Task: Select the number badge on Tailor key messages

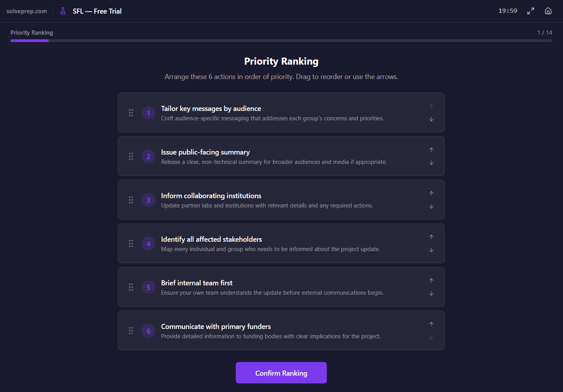Action: [148, 113]
